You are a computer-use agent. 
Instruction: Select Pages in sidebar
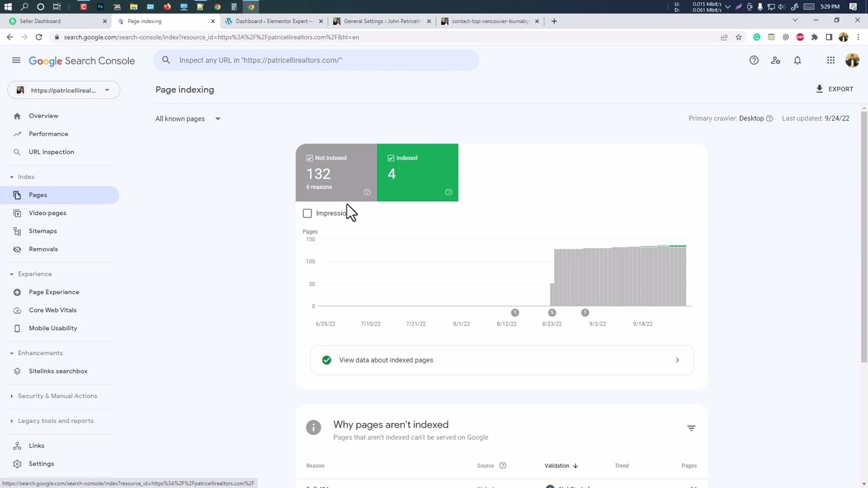tap(60, 195)
